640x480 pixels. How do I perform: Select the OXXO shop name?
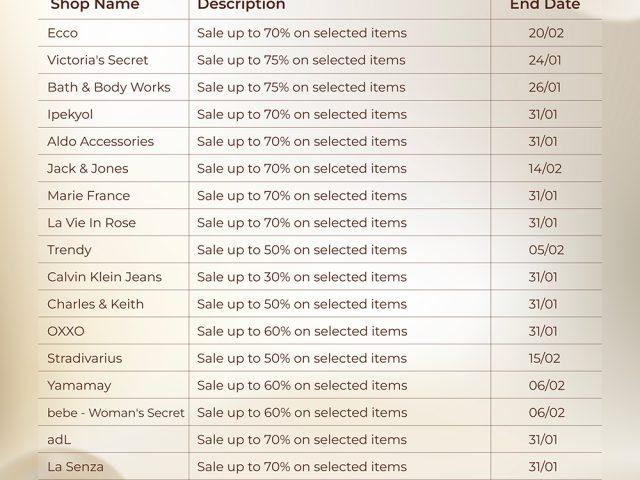click(66, 330)
